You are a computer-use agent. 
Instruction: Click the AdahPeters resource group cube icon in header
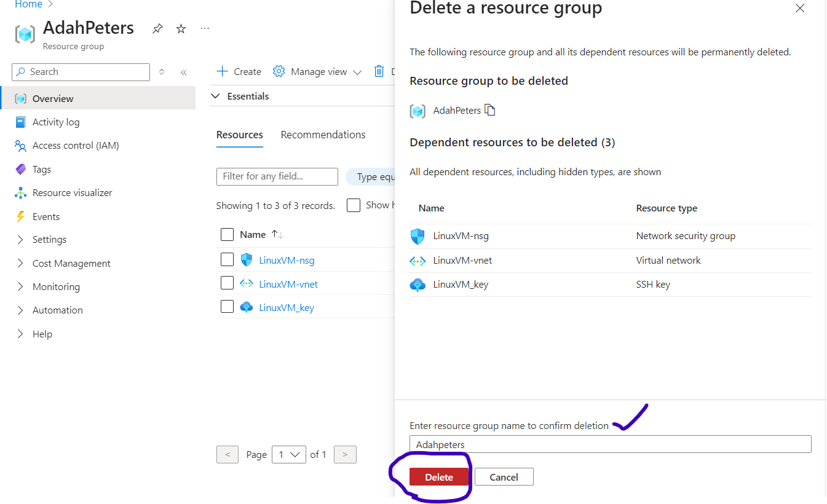[25, 34]
